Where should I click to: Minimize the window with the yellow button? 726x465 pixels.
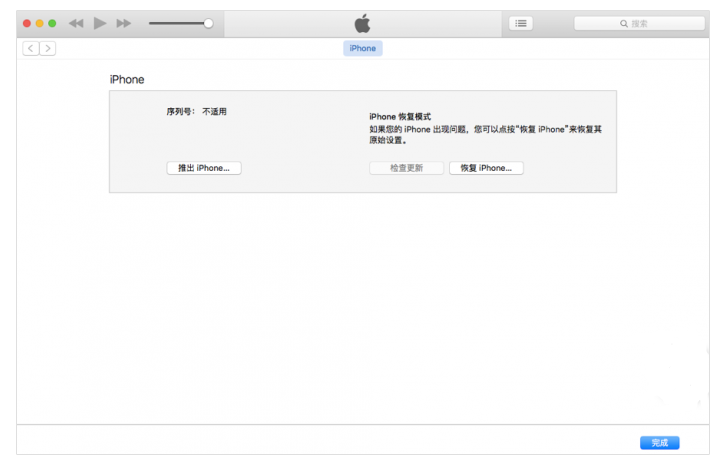click(39, 23)
